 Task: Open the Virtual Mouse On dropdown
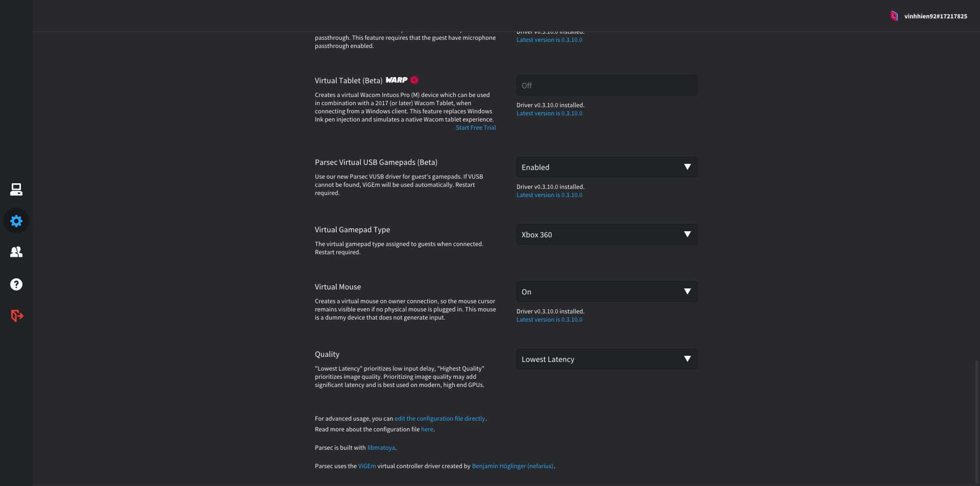point(606,291)
